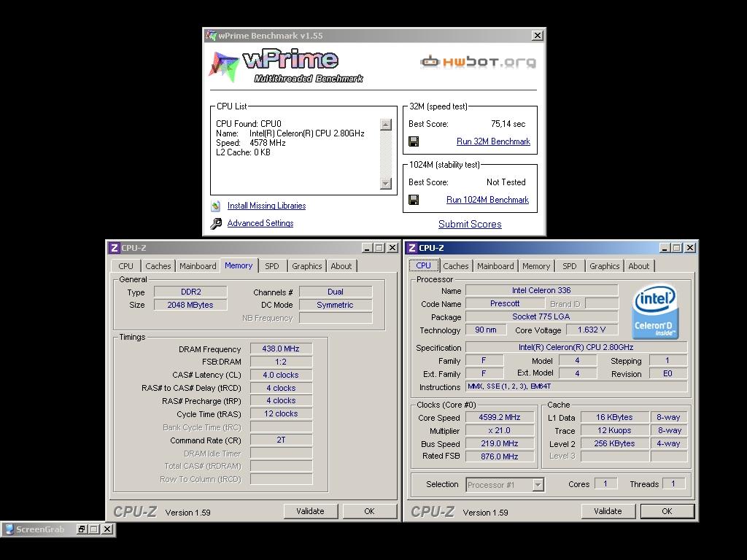The height and width of the screenshot is (560, 747).
Task: Click the Advanced Settings wrench icon
Action: click(x=216, y=223)
